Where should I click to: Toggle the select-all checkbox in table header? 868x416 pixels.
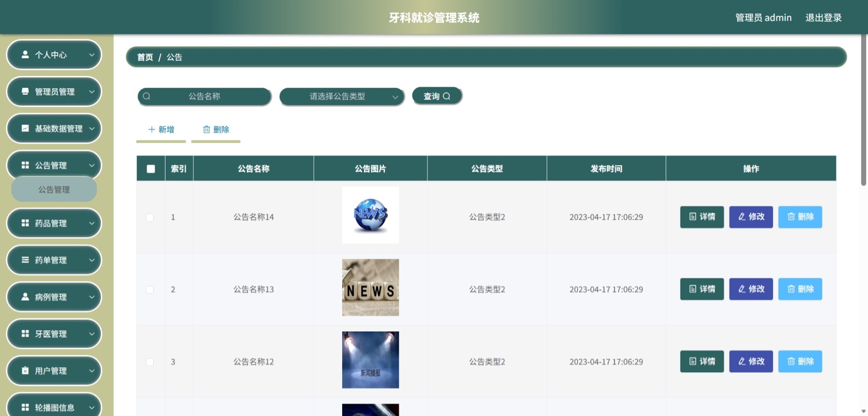151,169
